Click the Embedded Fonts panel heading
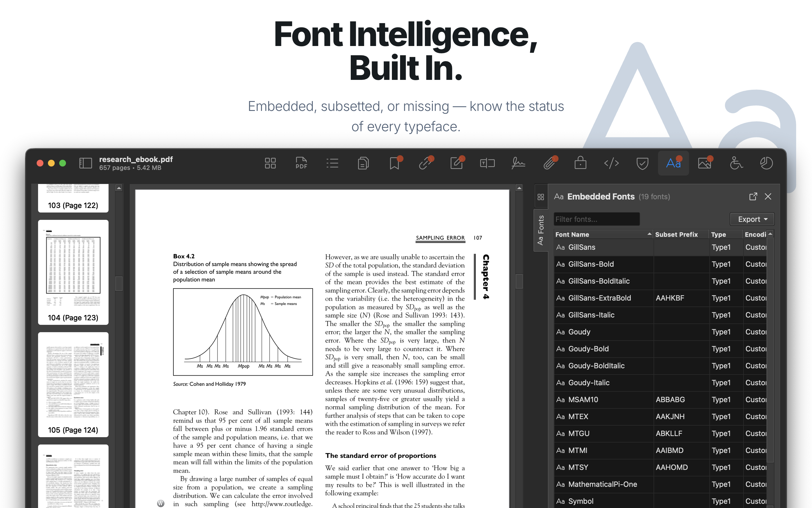Viewport: 812px width, 508px height. tap(601, 196)
